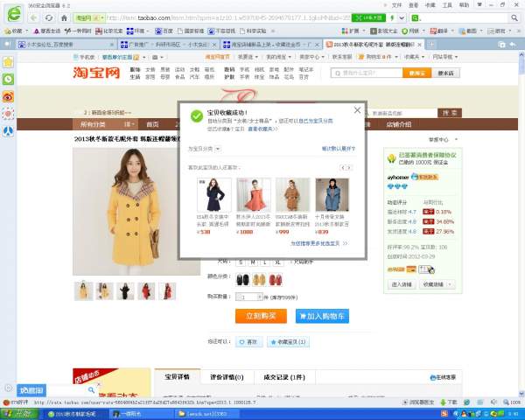Open the Weibo eye sidebar icon
The image size is (525, 420).
tap(8, 96)
